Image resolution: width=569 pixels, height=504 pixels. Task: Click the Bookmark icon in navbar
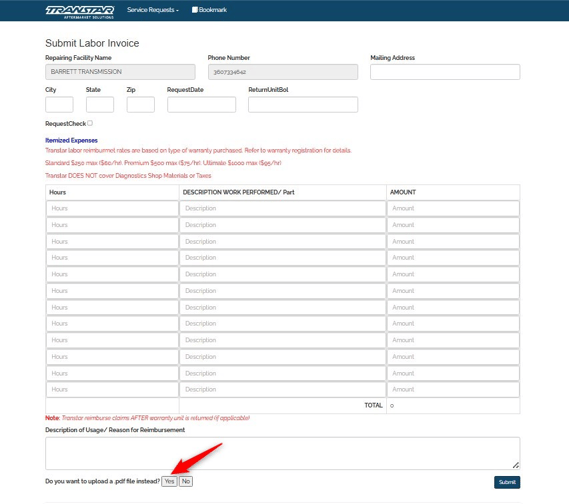click(x=195, y=10)
